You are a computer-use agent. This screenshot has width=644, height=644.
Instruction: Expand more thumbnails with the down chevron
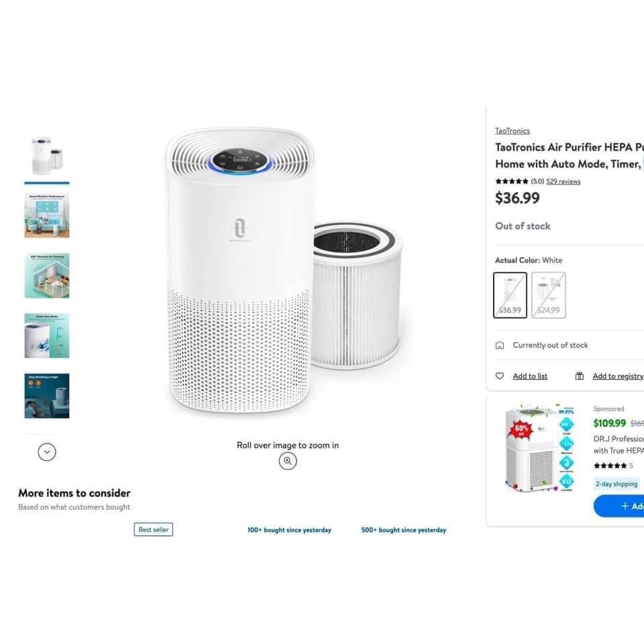(x=47, y=452)
